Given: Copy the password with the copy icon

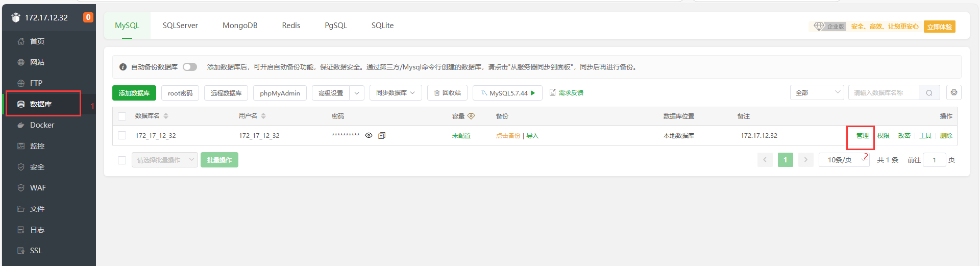Looking at the screenshot, I should [382, 135].
